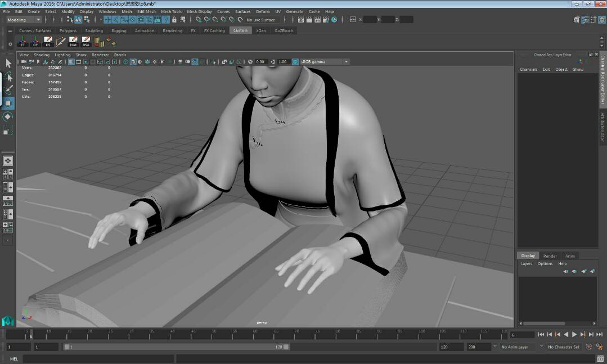The image size is (607, 364).
Task: Click the lock selection icon in status line
Action: click(x=174, y=19)
